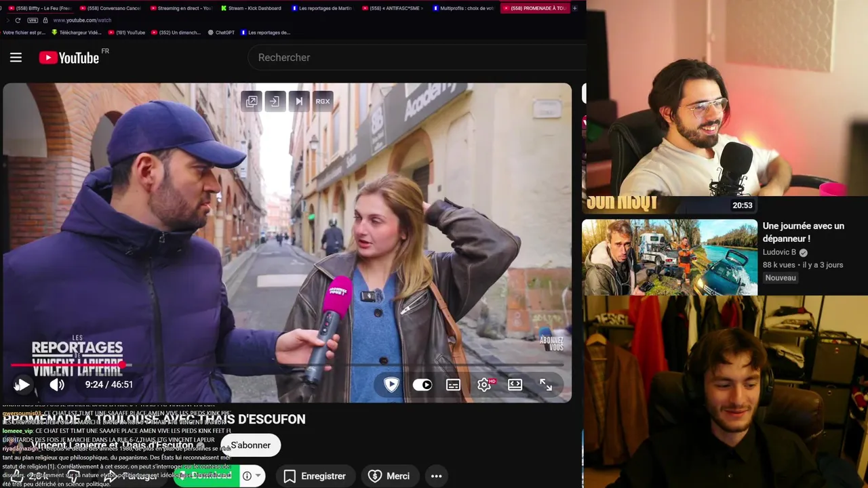Click the green download button
This screenshot has width=868, height=488.
click(205, 476)
